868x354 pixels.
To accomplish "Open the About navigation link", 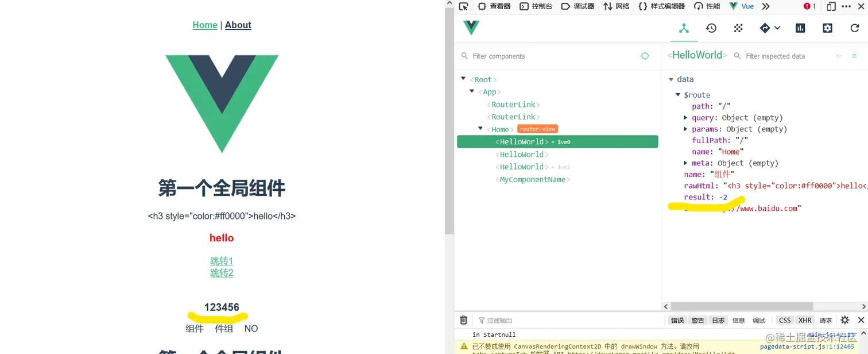I will click(x=238, y=25).
